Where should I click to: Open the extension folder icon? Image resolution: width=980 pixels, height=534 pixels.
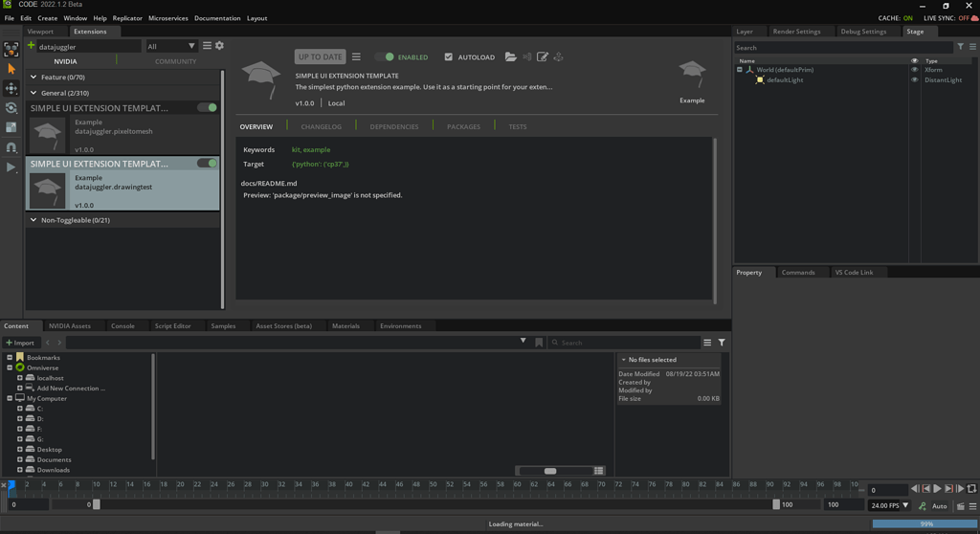click(x=510, y=57)
